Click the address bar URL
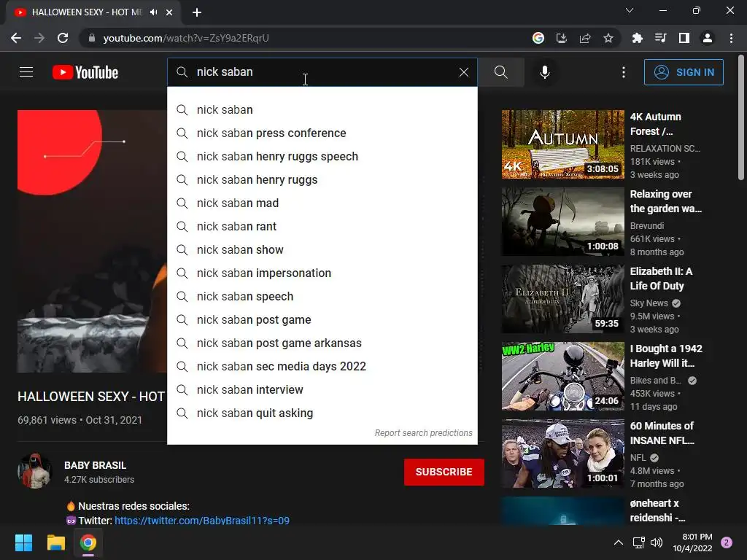The image size is (747, 560). (186, 38)
